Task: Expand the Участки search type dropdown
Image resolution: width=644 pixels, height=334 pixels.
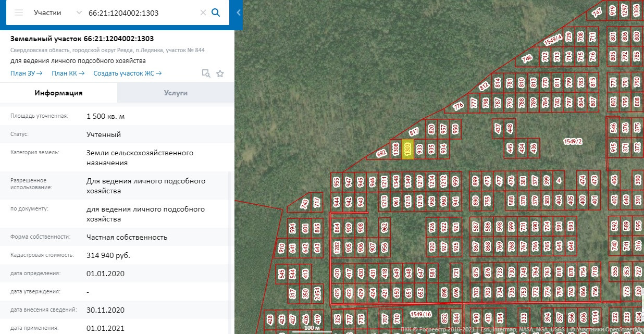Action: pos(79,13)
